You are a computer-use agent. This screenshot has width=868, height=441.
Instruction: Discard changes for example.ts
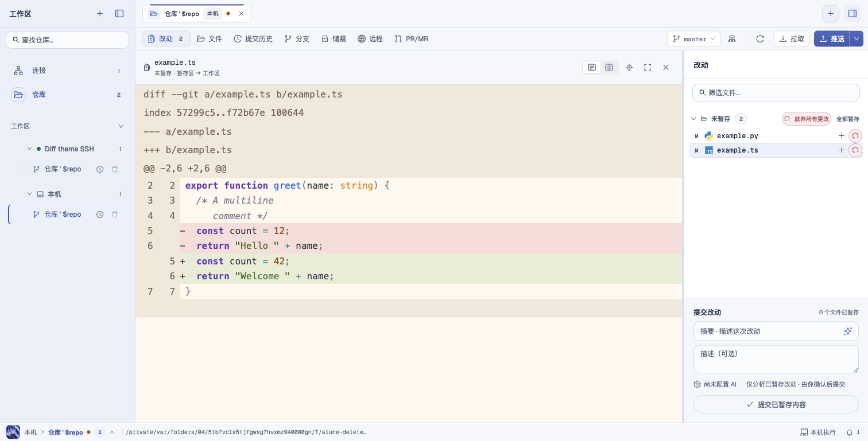(855, 150)
